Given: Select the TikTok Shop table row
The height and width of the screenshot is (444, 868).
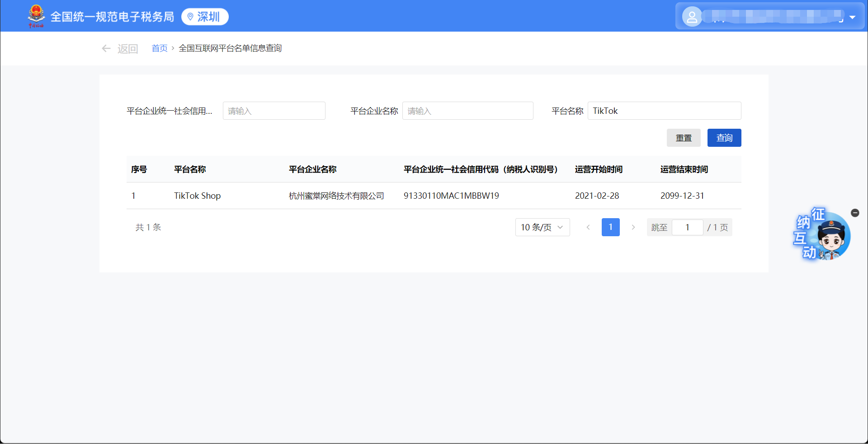Looking at the screenshot, I should pyautogui.click(x=434, y=196).
